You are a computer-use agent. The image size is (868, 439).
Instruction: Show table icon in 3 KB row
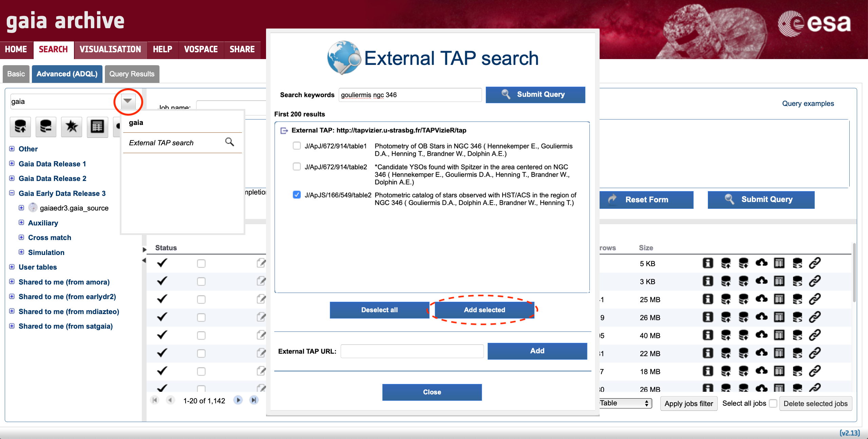[x=779, y=281]
